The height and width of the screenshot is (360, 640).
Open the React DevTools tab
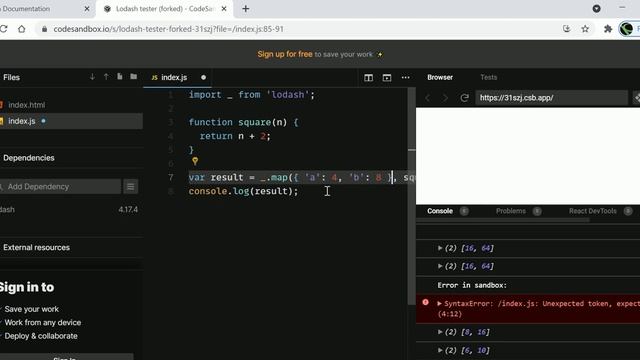coord(593,211)
